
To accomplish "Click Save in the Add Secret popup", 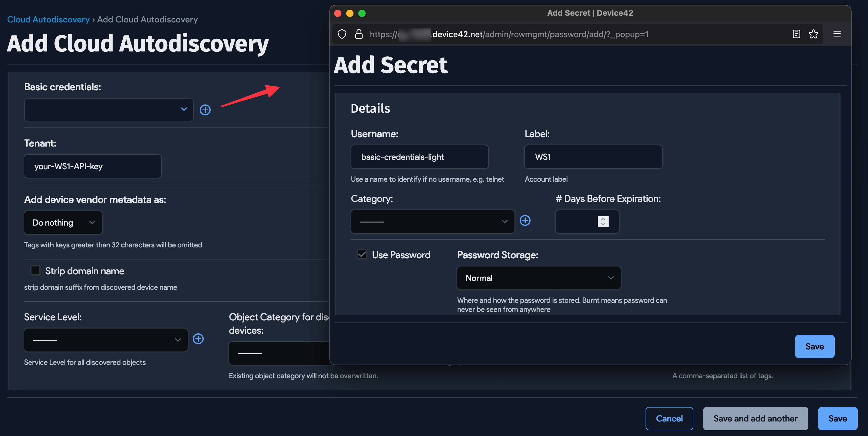I will pyautogui.click(x=814, y=346).
